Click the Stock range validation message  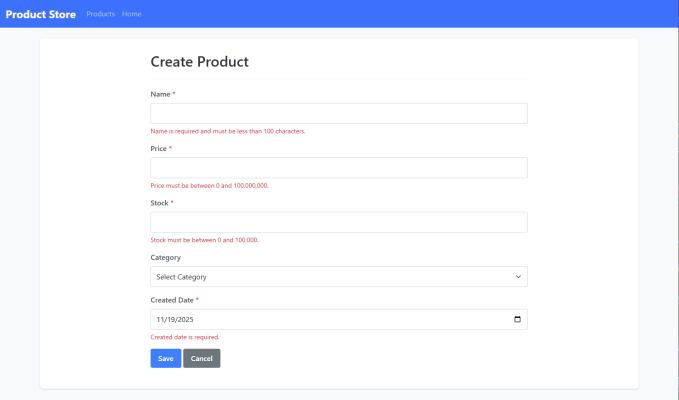pyautogui.click(x=204, y=240)
